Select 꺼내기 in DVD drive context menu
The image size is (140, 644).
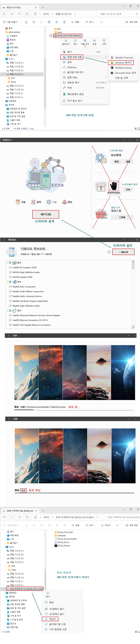tap(50, 619)
